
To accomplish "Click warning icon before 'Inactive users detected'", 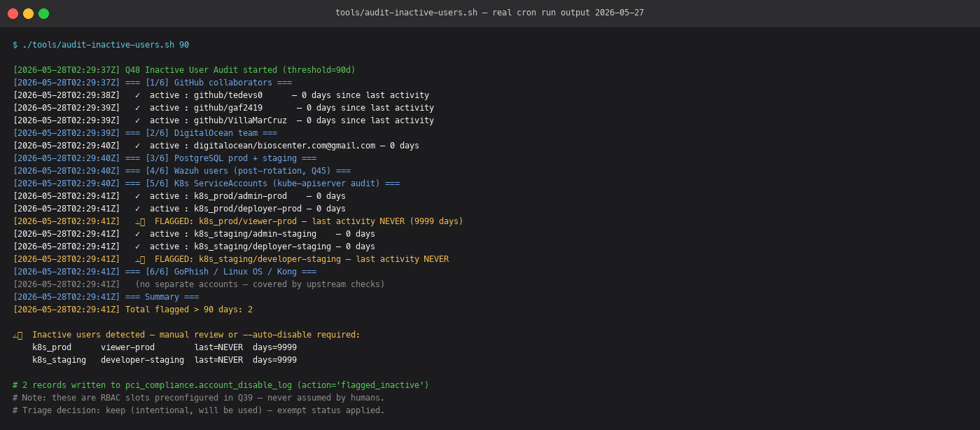I will (x=17, y=335).
